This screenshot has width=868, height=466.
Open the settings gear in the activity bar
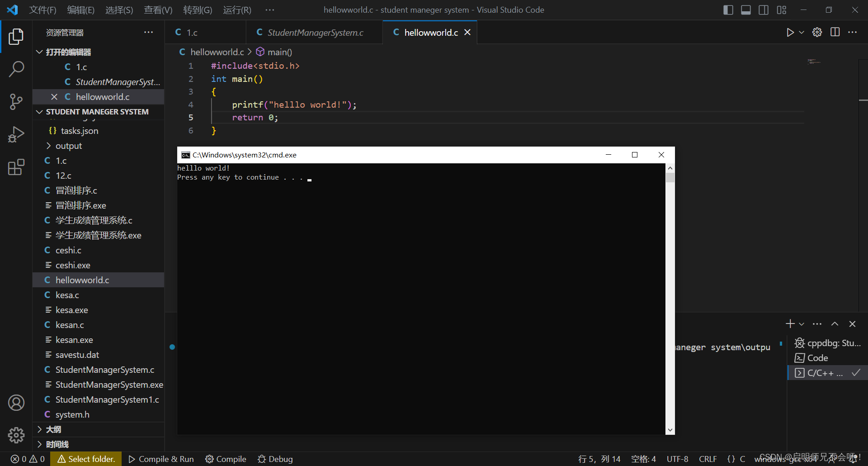(x=16, y=435)
